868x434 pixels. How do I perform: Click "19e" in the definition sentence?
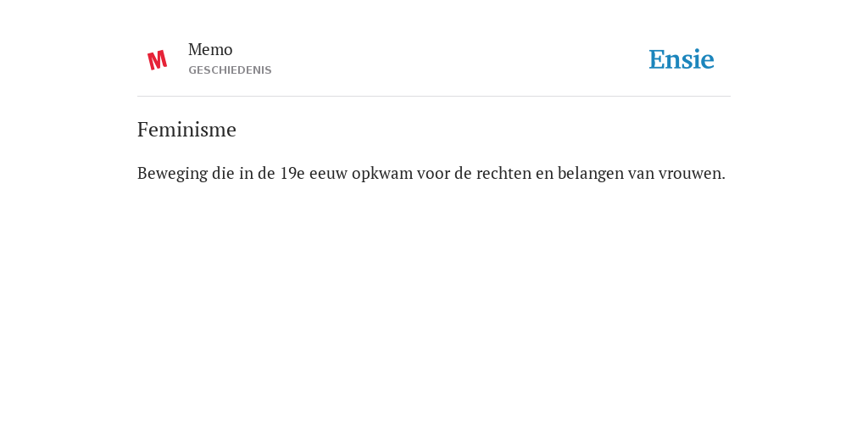pyautogui.click(x=292, y=173)
